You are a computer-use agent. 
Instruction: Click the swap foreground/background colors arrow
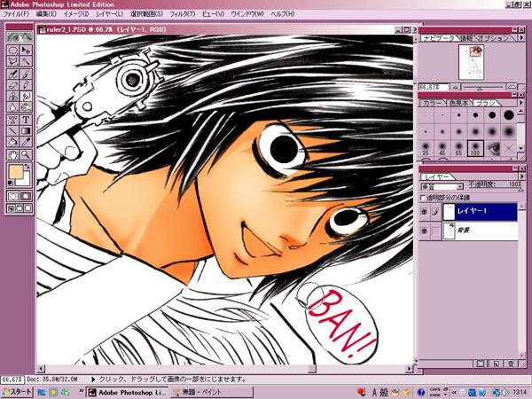pos(27,167)
